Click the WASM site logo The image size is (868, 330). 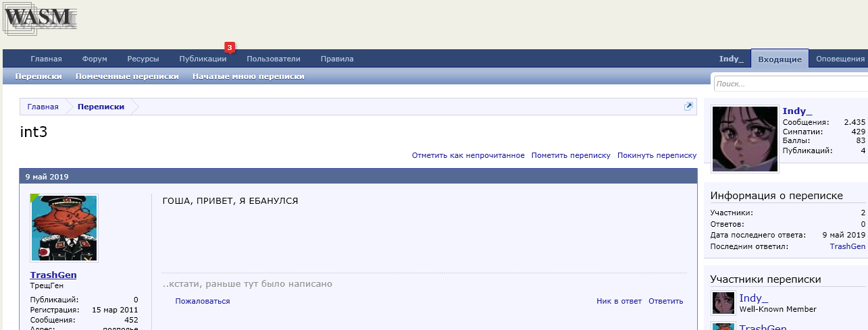[41, 20]
